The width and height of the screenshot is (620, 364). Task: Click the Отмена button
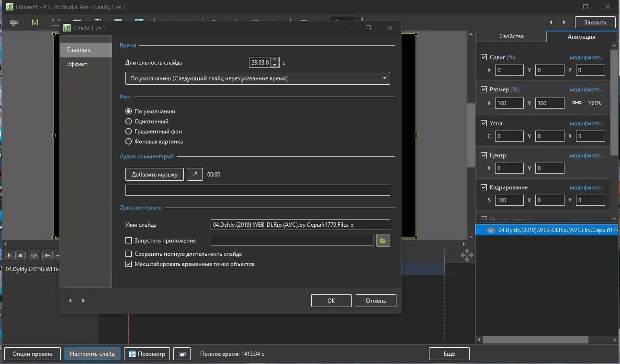coord(376,300)
